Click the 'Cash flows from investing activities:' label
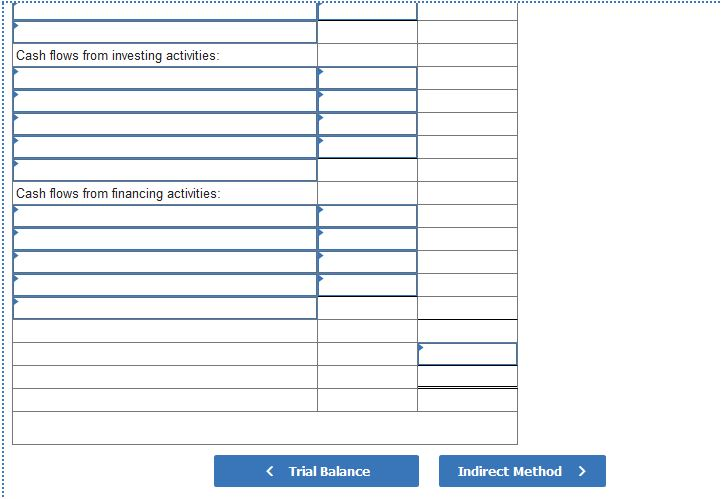722x499 pixels. point(118,55)
